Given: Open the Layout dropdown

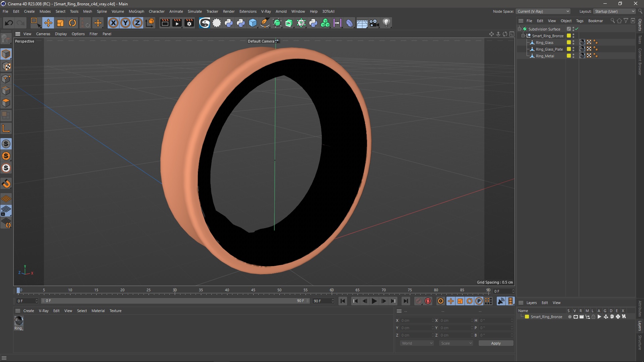Looking at the screenshot, I should pos(614,11).
